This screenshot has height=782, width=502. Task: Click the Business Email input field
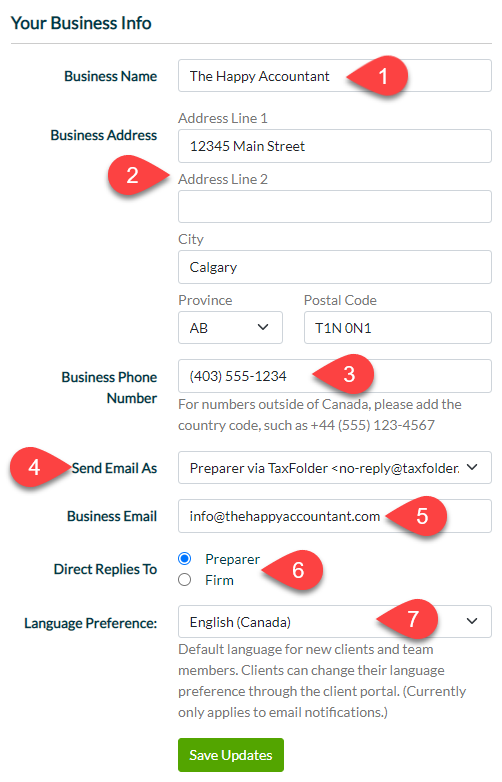pos(335,516)
